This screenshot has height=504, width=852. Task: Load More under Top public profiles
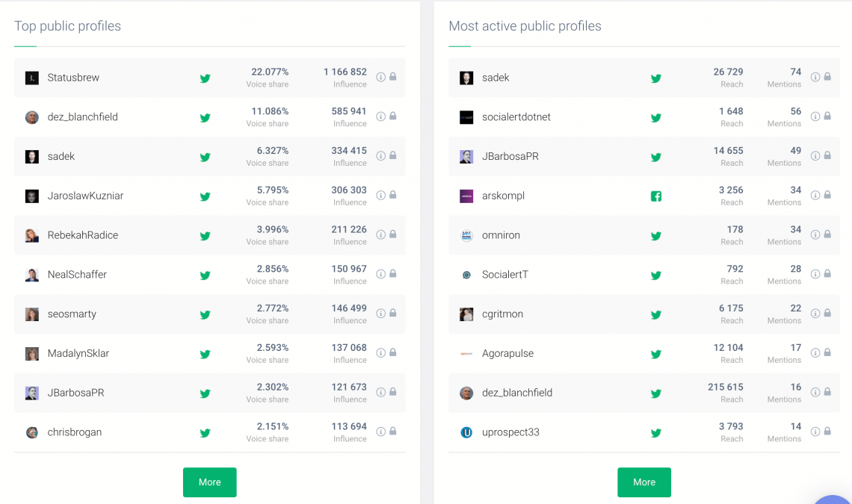click(210, 482)
